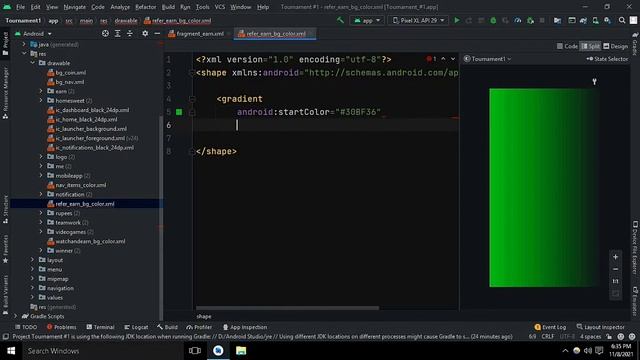Click the Search Windows box on the taskbar
640x360 pixels.
coord(104,351)
